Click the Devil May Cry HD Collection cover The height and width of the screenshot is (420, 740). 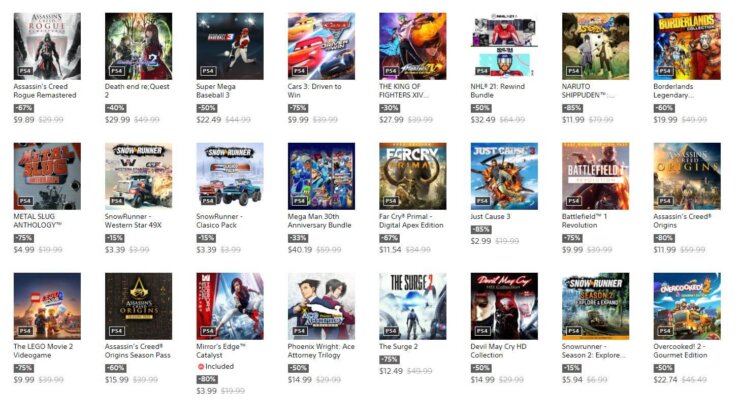[x=504, y=306]
